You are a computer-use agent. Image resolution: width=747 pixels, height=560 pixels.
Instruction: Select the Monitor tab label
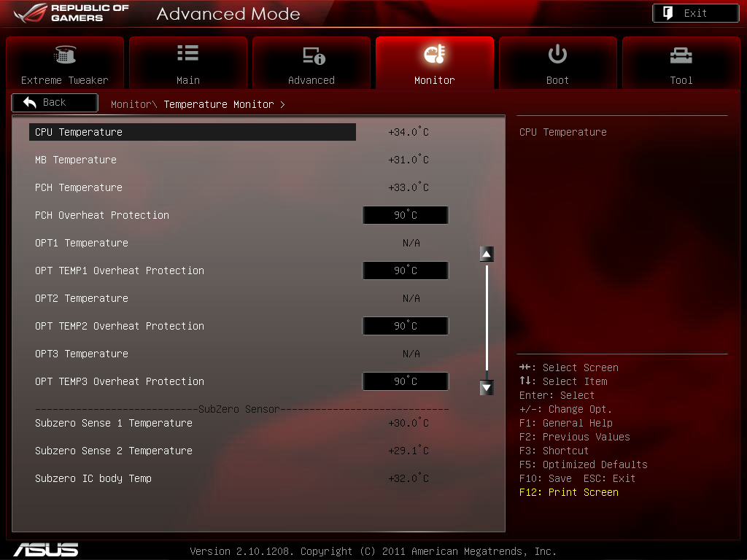pos(435,80)
